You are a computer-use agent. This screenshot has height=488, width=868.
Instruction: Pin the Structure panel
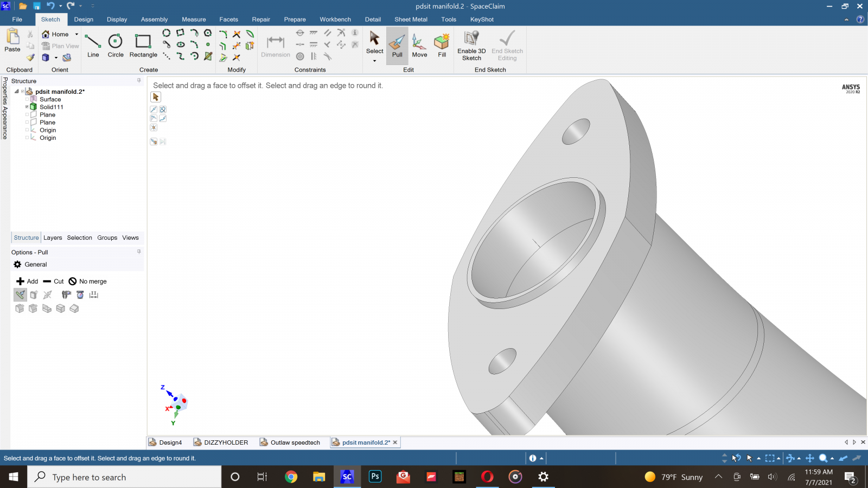point(139,80)
